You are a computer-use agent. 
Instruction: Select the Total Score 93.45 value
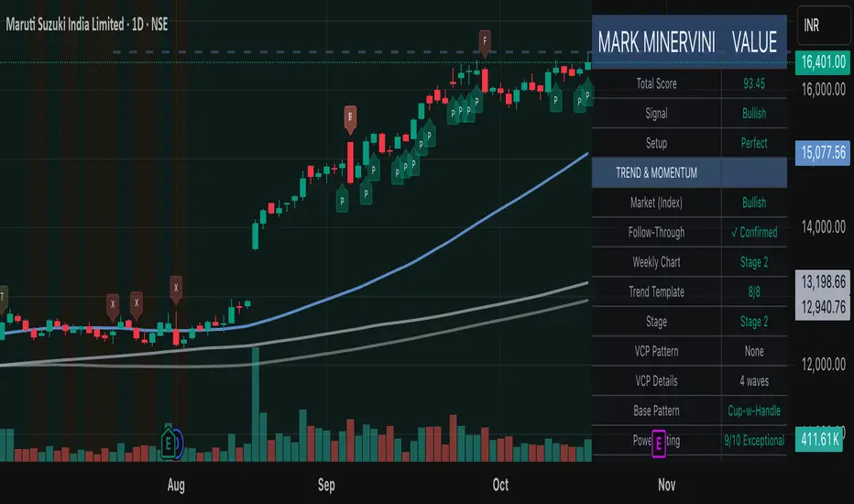[754, 84]
